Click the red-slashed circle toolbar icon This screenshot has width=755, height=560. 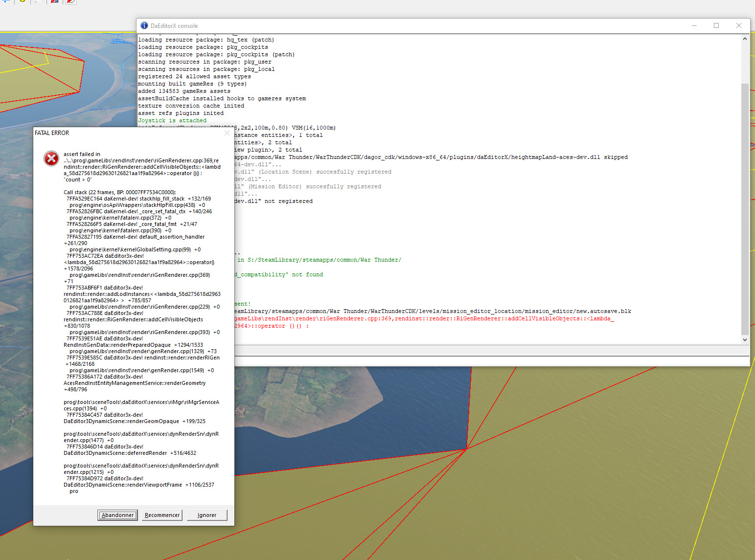pyautogui.click(x=71, y=1)
